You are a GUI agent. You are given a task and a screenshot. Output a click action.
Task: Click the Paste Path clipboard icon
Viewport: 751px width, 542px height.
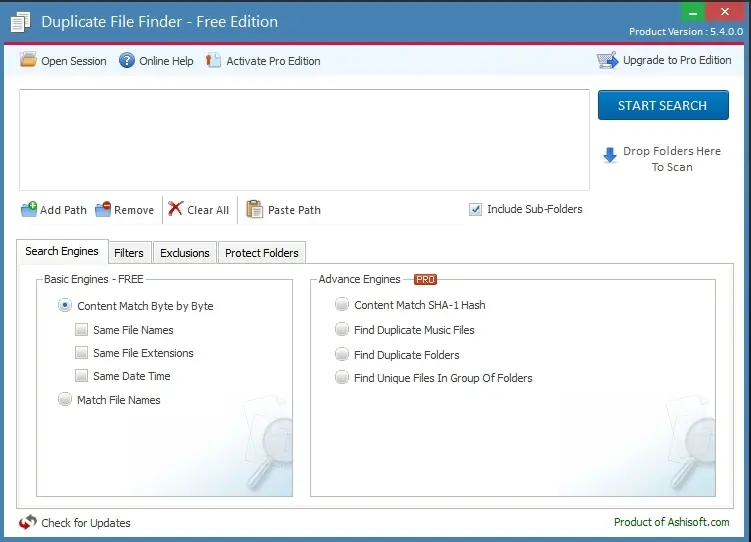[x=254, y=209]
